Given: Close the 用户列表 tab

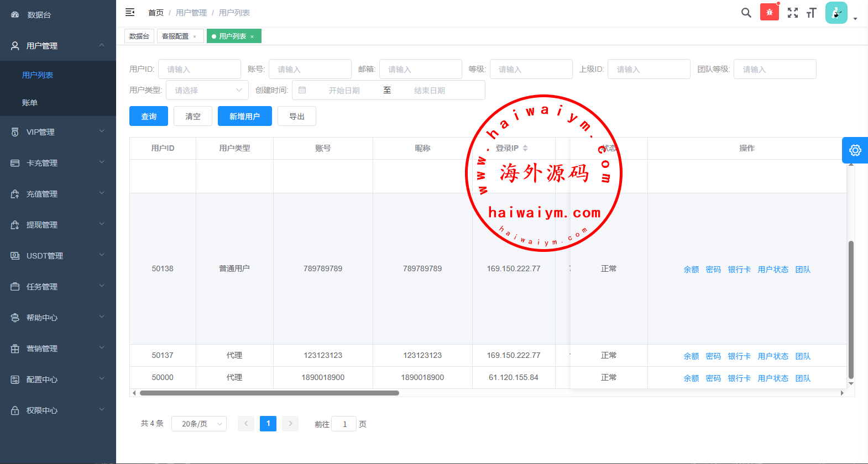Looking at the screenshot, I should tap(252, 36).
